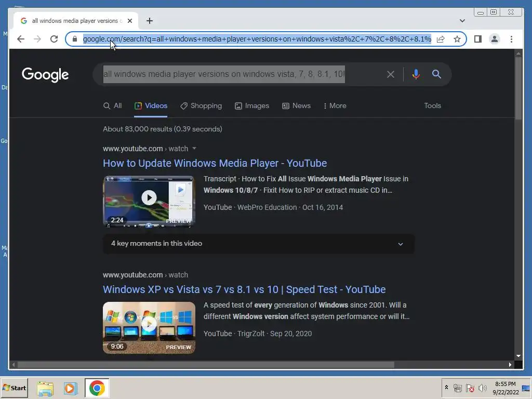Click 'YouTube · TrigrZolt · Sep 20, 2020' text

[x=258, y=334]
